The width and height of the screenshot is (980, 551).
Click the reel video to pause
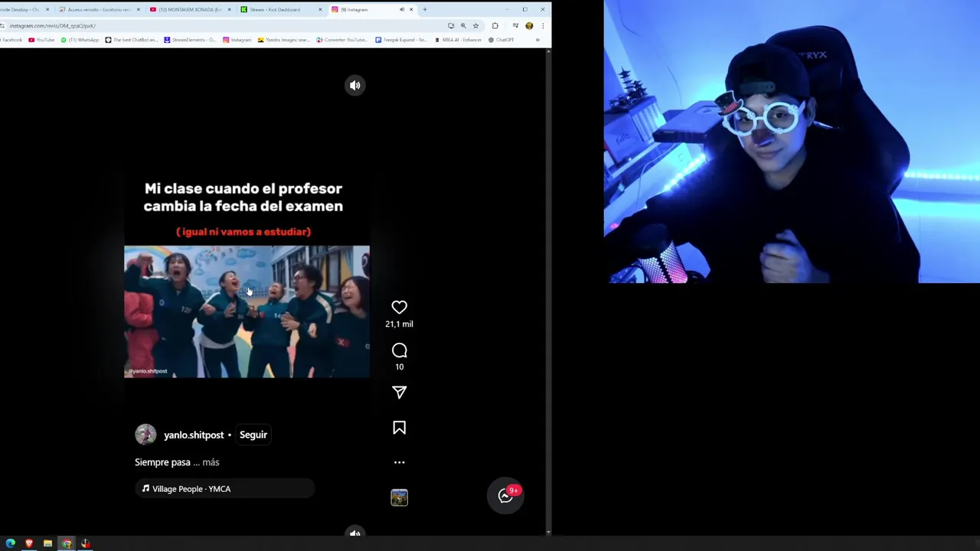[247, 311]
